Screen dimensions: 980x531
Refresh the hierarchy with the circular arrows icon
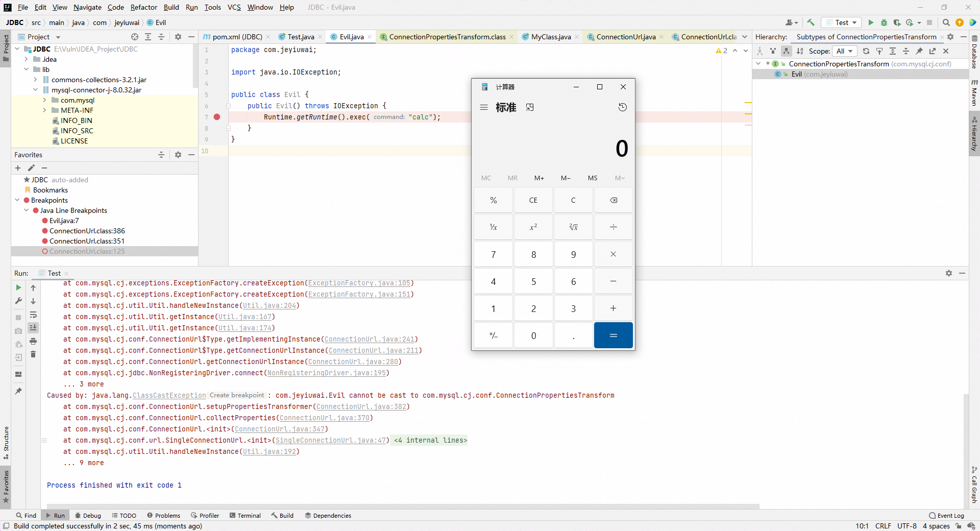pyautogui.click(x=867, y=51)
